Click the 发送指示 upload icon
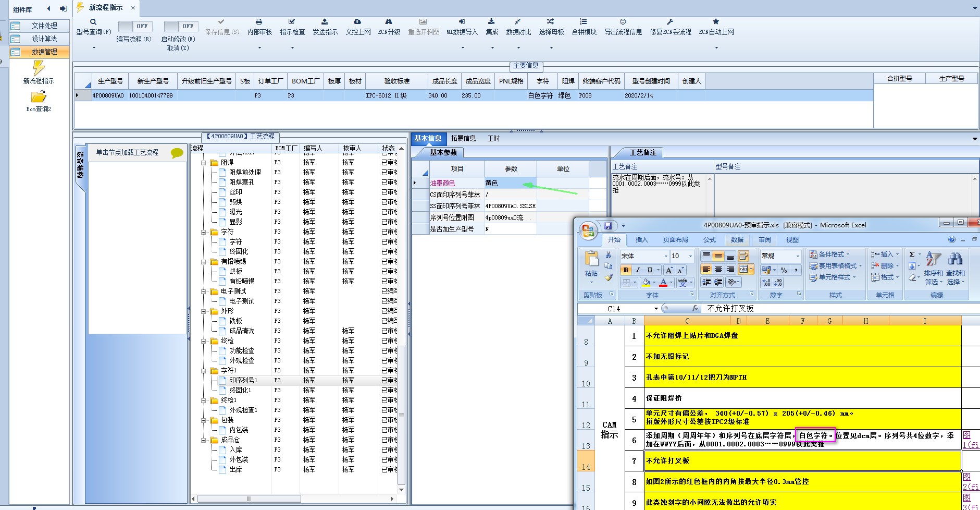 tap(325, 22)
